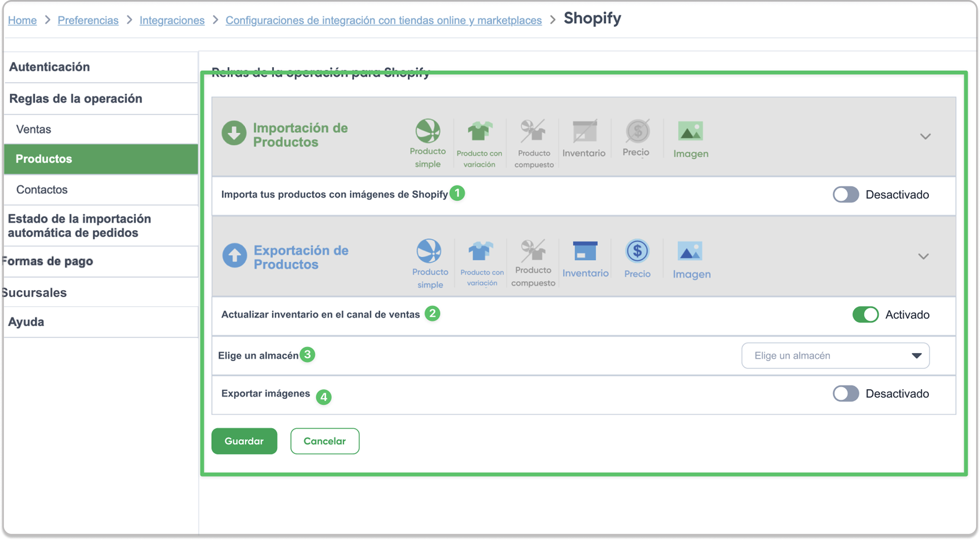Follow the Integraciones breadcrumb link
Screen dimensions: 980x540
(x=172, y=20)
